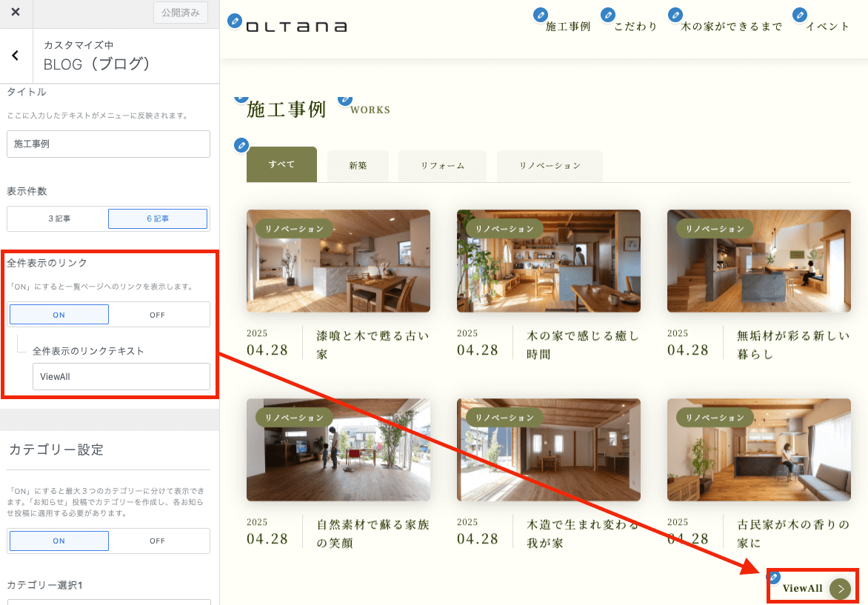Click article title 自然素材で蘇る家族の笑顔
Viewport: 868px width, 605px height.
[x=373, y=534]
